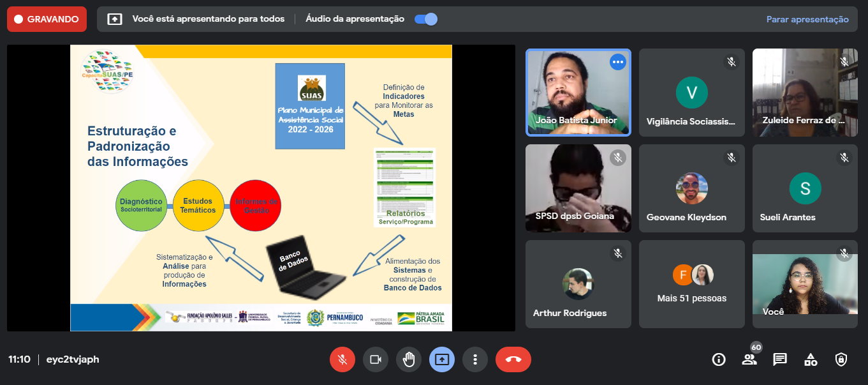
Task: Show the participants list
Action: tap(749, 359)
